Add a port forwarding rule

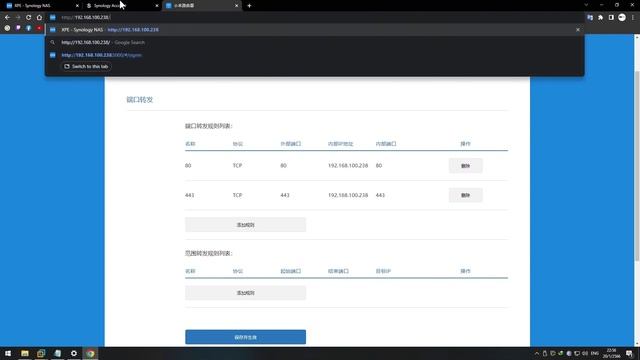245,224
